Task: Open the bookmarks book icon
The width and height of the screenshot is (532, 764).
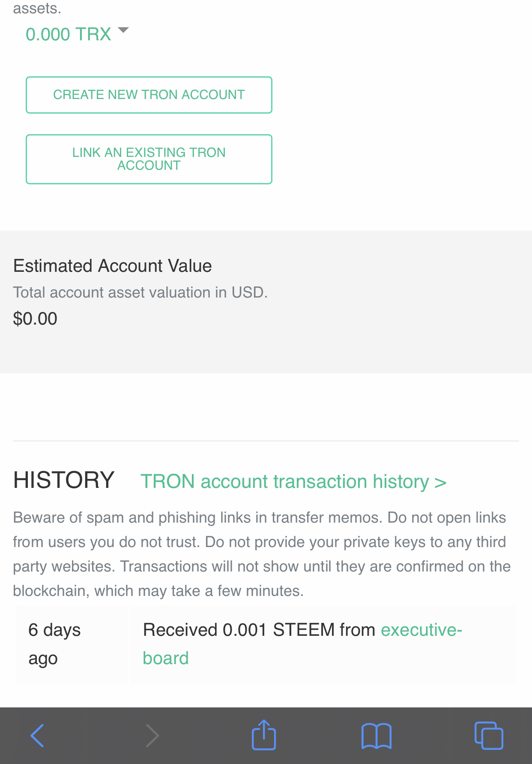Action: (x=377, y=736)
